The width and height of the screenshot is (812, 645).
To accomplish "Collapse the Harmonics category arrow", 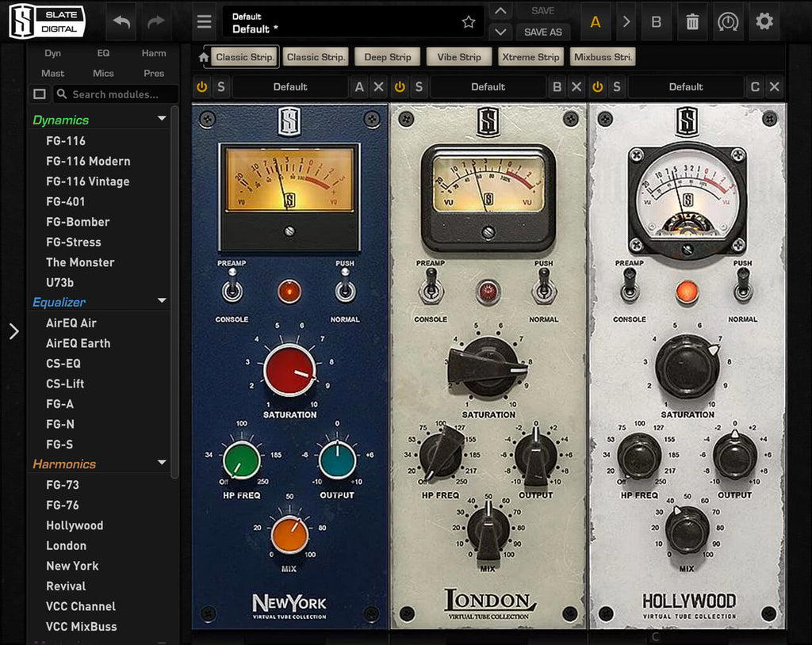I will pos(162,462).
